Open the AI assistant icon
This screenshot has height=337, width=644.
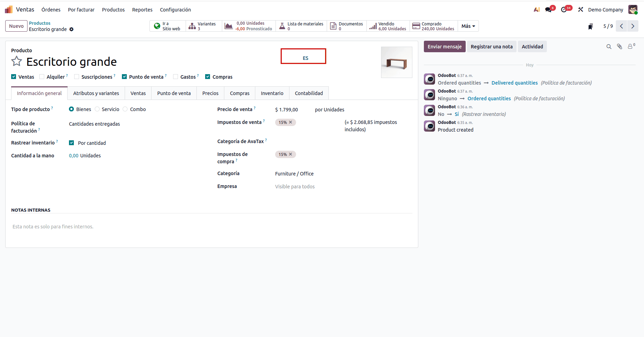tap(536, 9)
